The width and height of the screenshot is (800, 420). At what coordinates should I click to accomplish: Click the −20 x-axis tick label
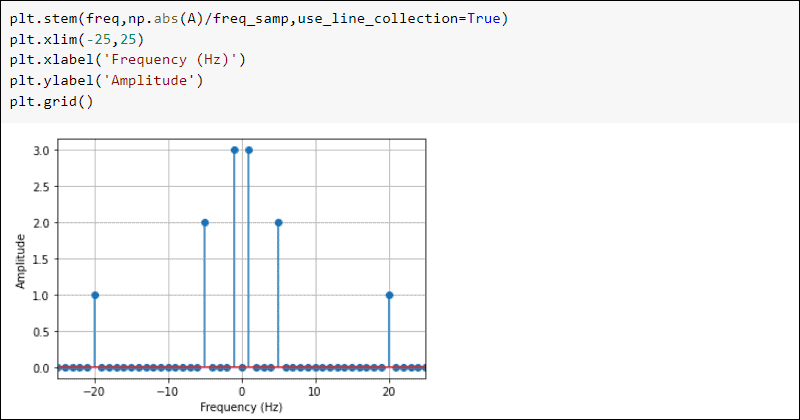[x=93, y=391]
